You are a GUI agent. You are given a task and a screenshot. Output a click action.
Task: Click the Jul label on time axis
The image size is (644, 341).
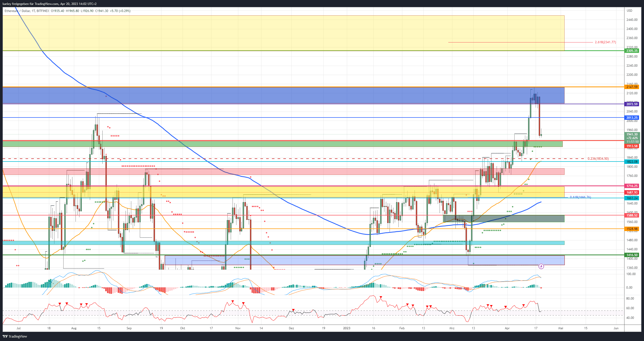(18, 328)
